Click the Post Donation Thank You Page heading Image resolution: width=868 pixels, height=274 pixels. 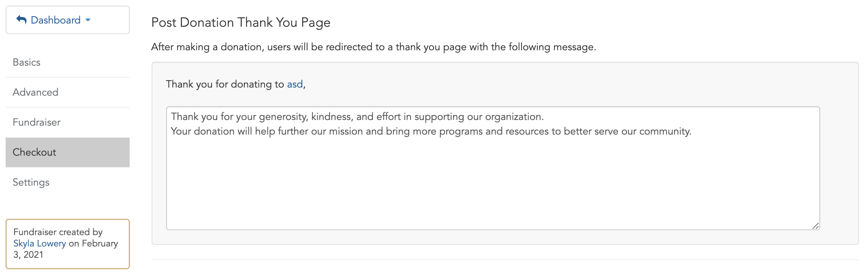[241, 22]
